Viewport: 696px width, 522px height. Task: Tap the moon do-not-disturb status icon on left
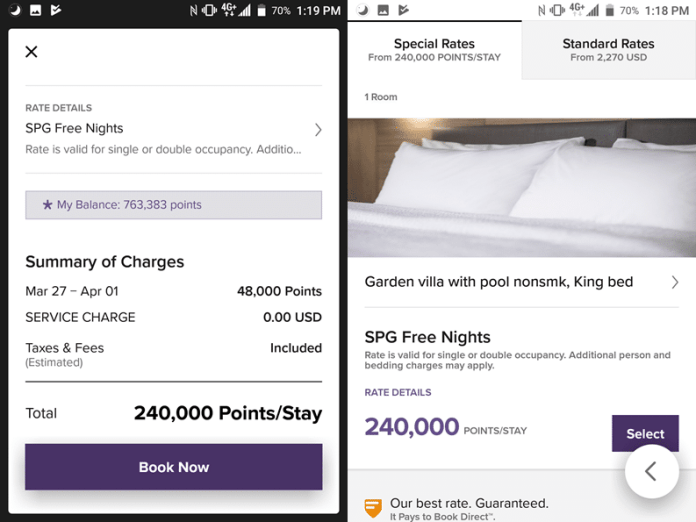coord(11,10)
